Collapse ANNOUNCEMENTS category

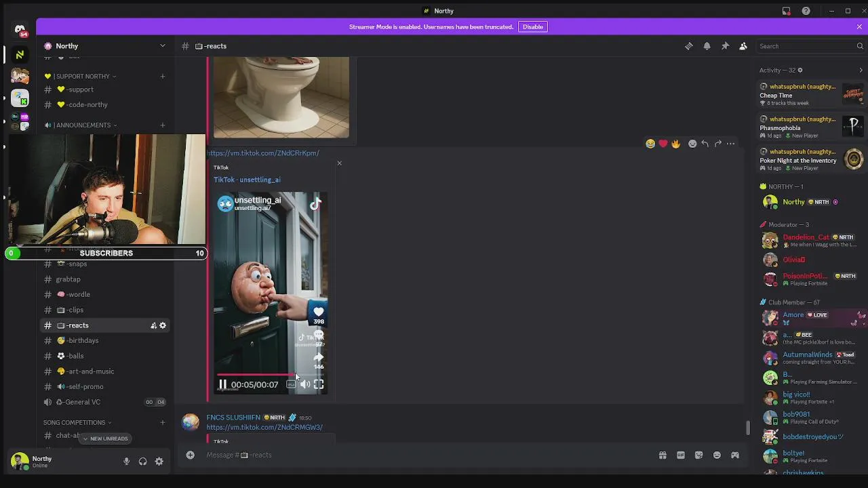point(81,125)
